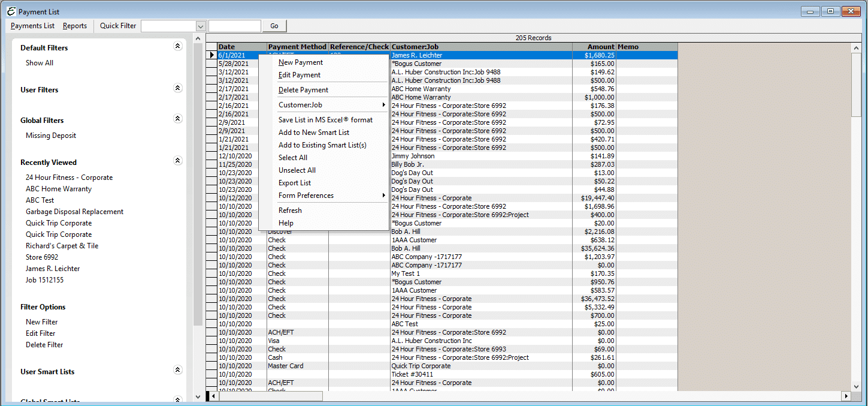Click the Quick Filter text input box
Viewport: 868px width, 406px height.
click(235, 26)
